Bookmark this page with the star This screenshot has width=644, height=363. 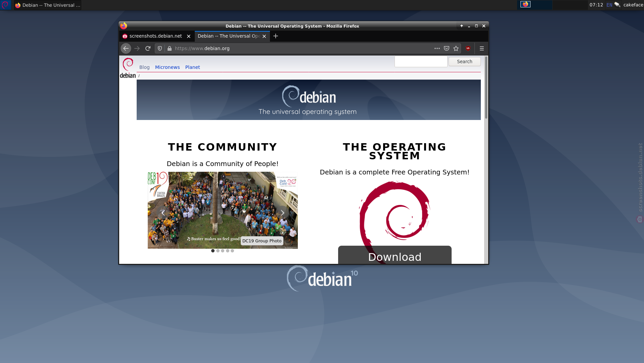456,48
